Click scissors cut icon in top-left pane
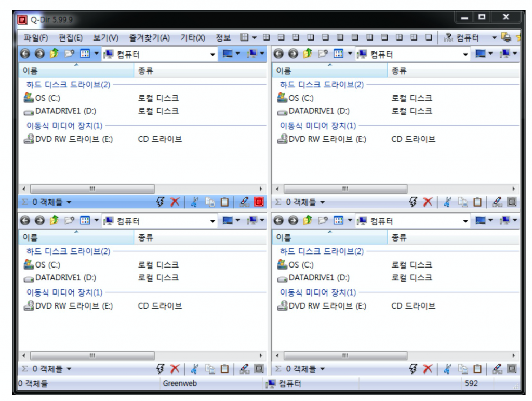 click(194, 202)
